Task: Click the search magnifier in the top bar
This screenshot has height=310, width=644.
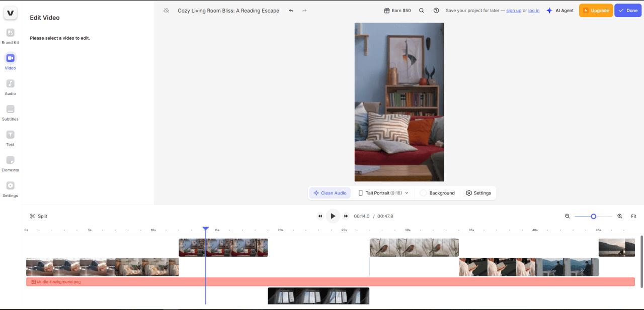Action: click(422, 10)
